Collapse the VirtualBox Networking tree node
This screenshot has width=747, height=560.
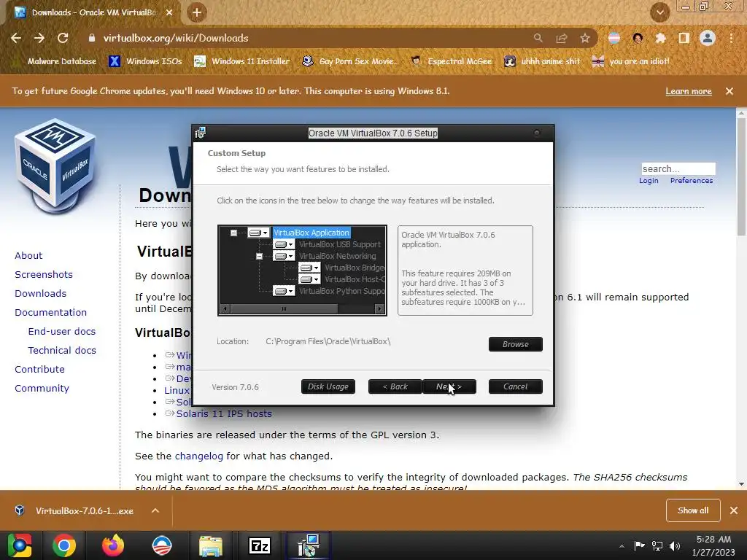pos(259,256)
